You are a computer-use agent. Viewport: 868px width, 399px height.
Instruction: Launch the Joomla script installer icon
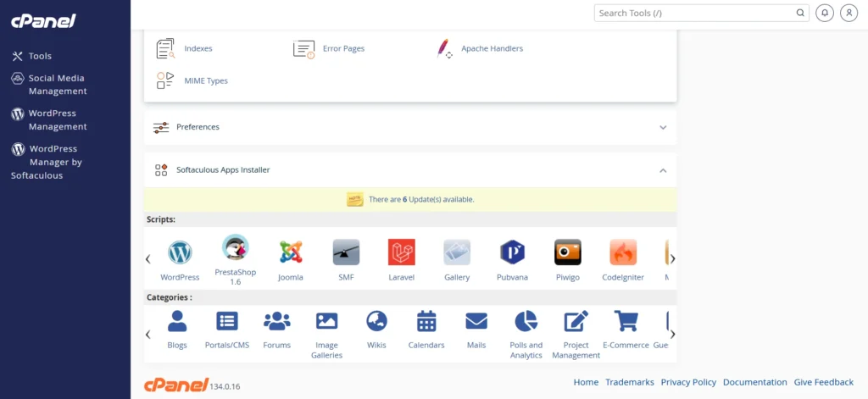tap(291, 252)
